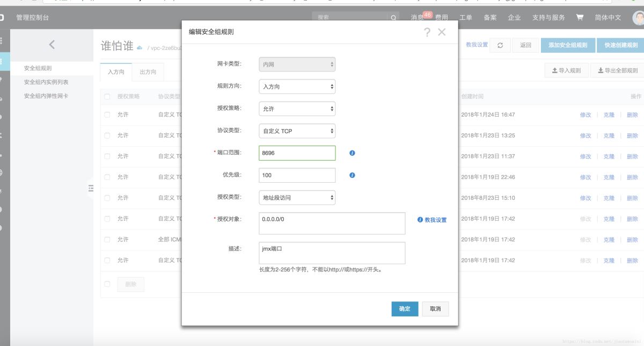The width and height of the screenshot is (644, 346).
Task: Click the 端口范围 input field with 8696
Action: (x=297, y=153)
